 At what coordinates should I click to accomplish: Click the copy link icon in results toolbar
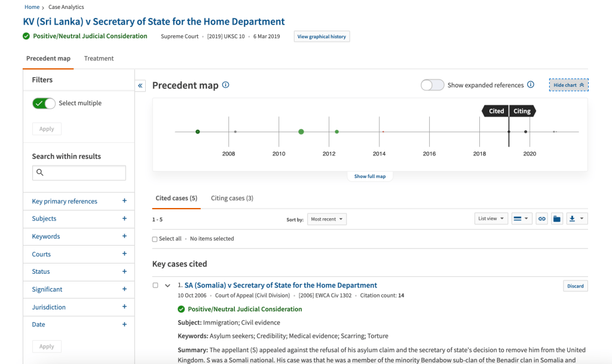click(x=541, y=219)
